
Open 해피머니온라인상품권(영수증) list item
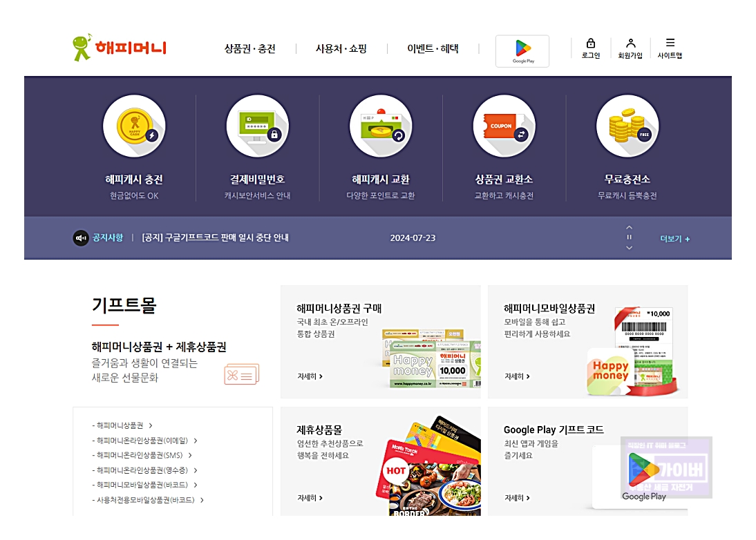click(144, 470)
